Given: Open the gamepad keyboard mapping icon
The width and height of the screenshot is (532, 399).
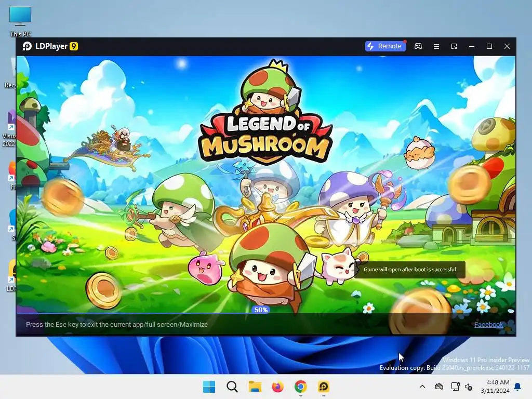Looking at the screenshot, I should pos(418,46).
